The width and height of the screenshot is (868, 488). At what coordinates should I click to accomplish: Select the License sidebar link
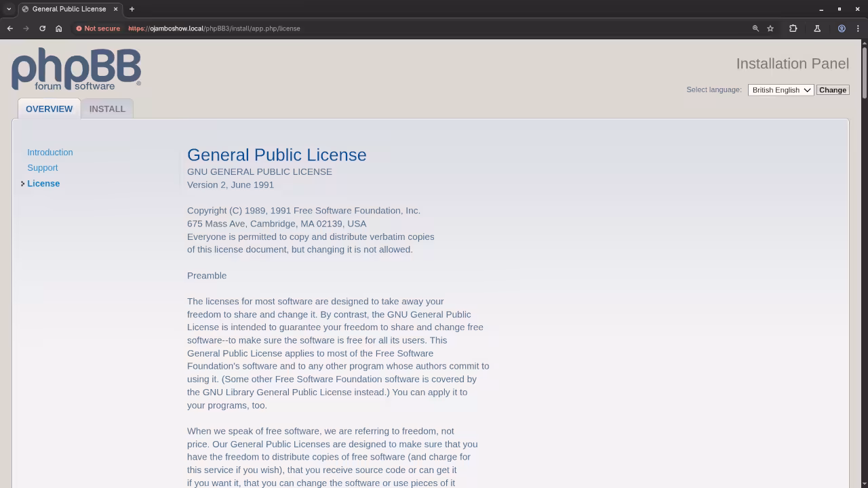click(43, 184)
